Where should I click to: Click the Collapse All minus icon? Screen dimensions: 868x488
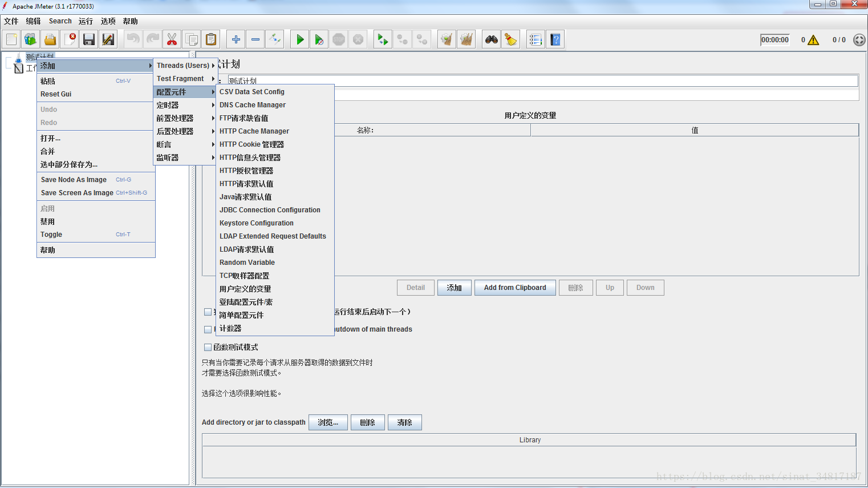click(x=255, y=39)
